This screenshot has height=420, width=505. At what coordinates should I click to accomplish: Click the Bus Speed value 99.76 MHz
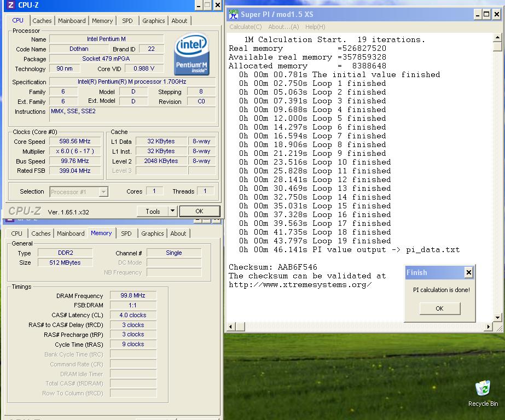click(x=75, y=161)
